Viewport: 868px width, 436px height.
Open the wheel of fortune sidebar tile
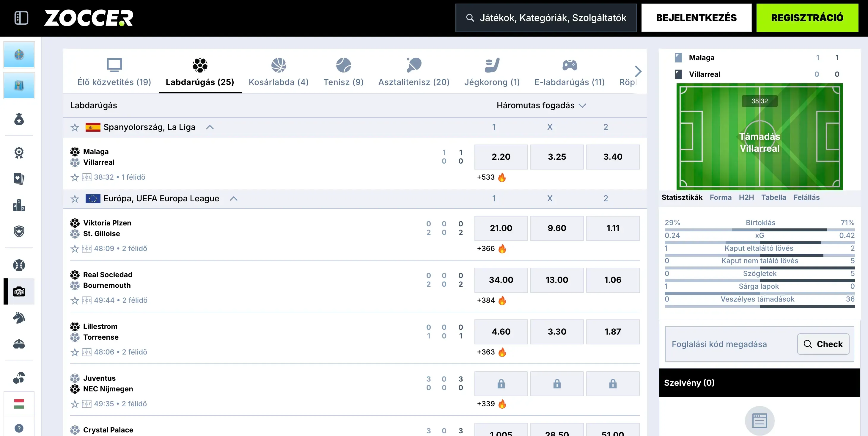(x=19, y=55)
